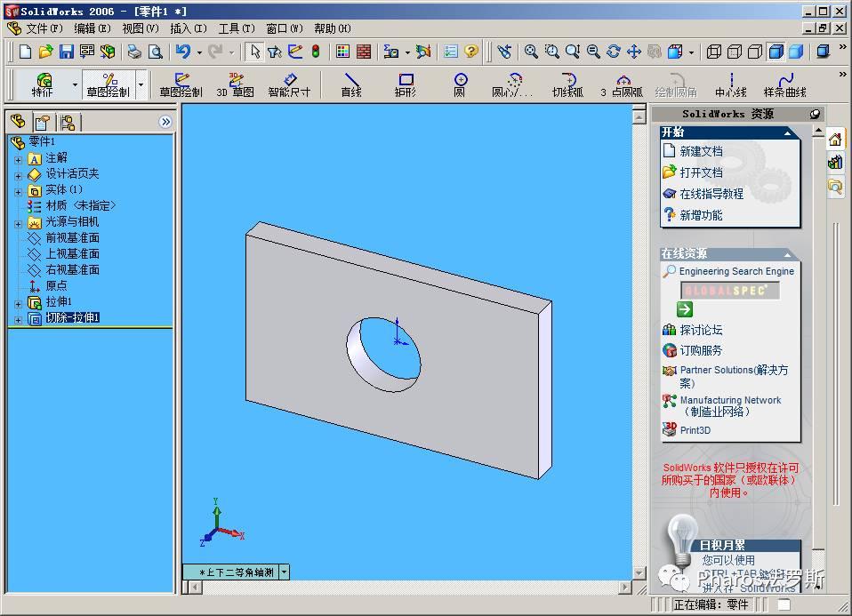Open the 插入(I) menu

tap(188, 28)
